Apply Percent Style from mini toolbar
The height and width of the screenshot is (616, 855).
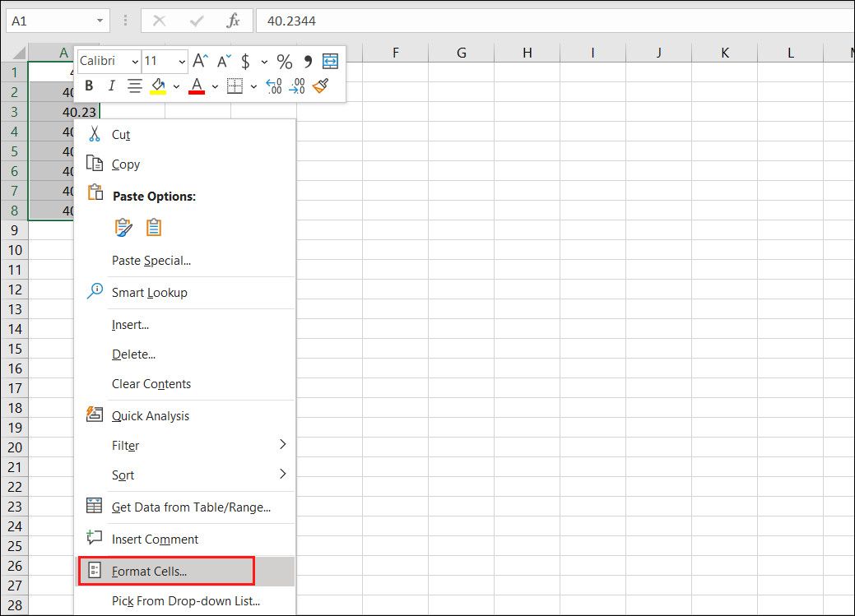[284, 61]
